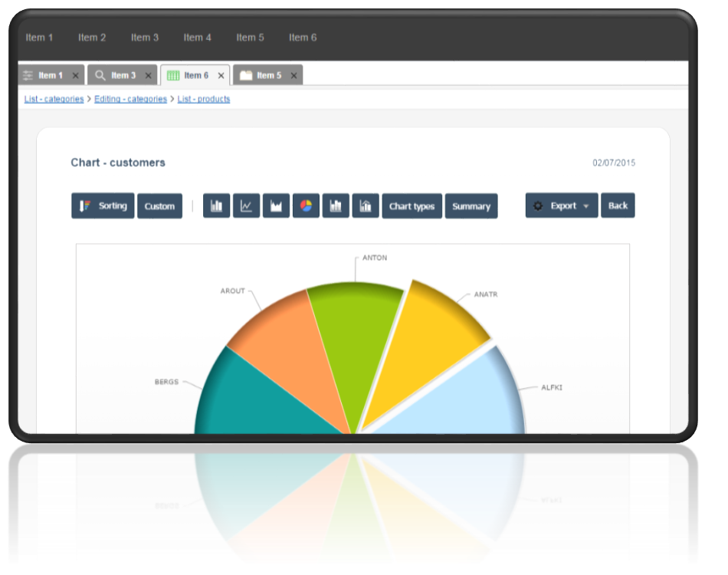Image resolution: width=728 pixels, height=575 pixels.
Task: Click the Custom button
Action: [x=159, y=206]
